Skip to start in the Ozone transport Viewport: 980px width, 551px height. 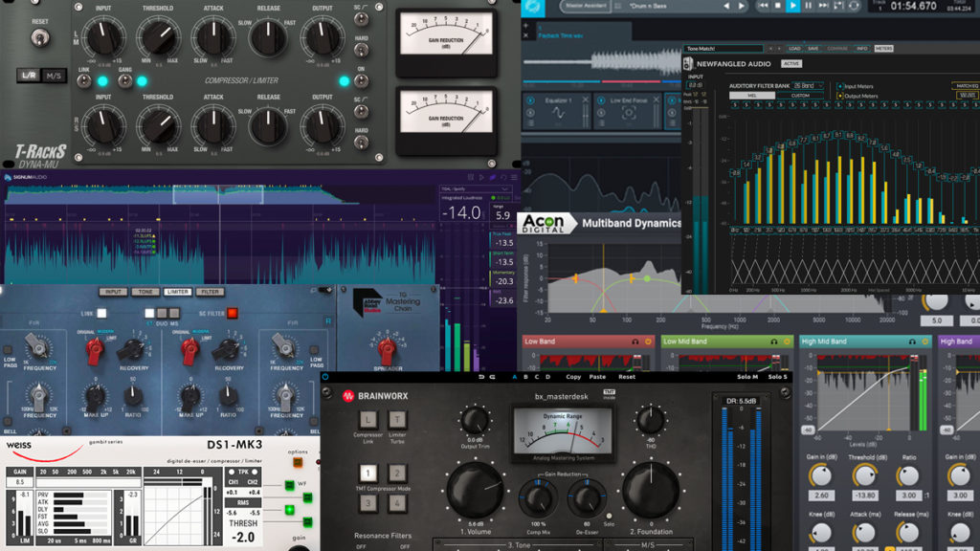(763, 6)
